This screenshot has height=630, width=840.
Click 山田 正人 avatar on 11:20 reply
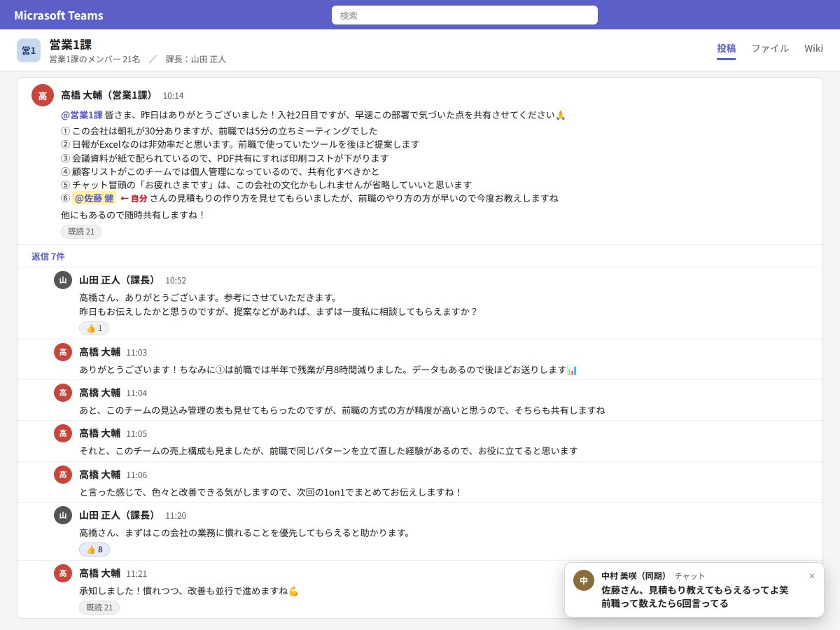pyautogui.click(x=63, y=515)
